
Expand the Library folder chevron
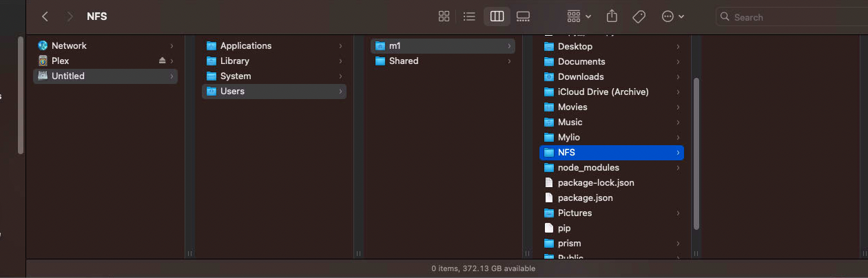(340, 61)
